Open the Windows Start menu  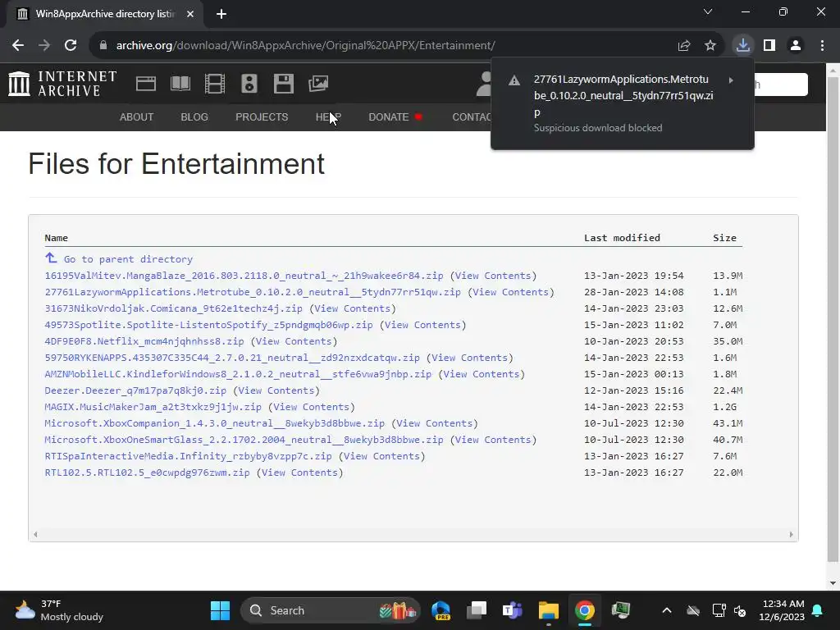click(220, 610)
